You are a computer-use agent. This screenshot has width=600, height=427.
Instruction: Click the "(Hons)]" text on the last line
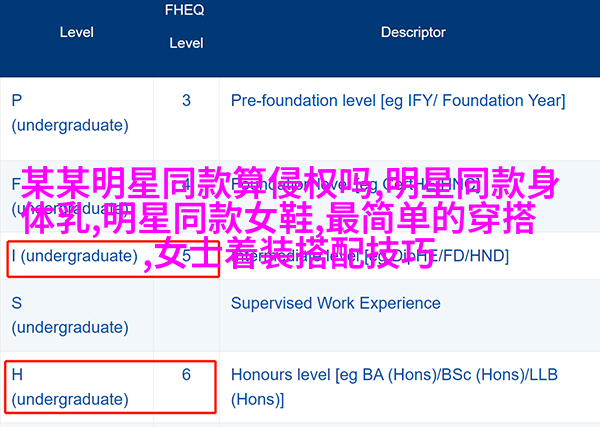pyautogui.click(x=257, y=399)
